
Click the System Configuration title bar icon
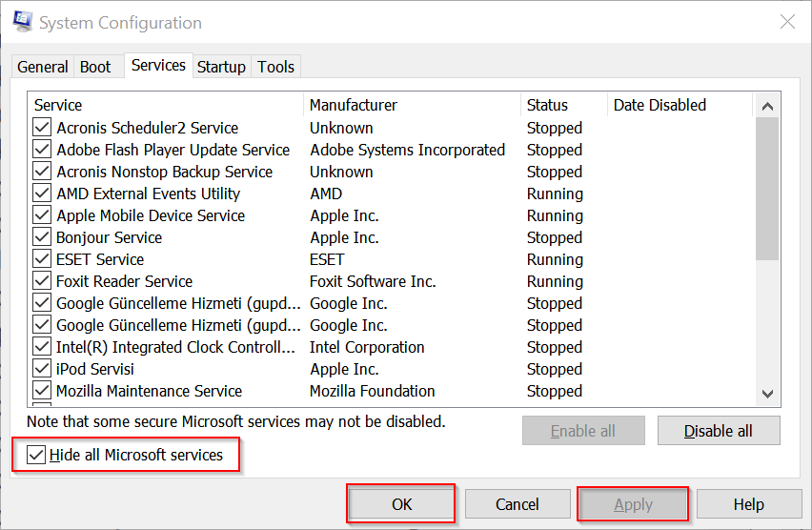pyautogui.click(x=22, y=22)
